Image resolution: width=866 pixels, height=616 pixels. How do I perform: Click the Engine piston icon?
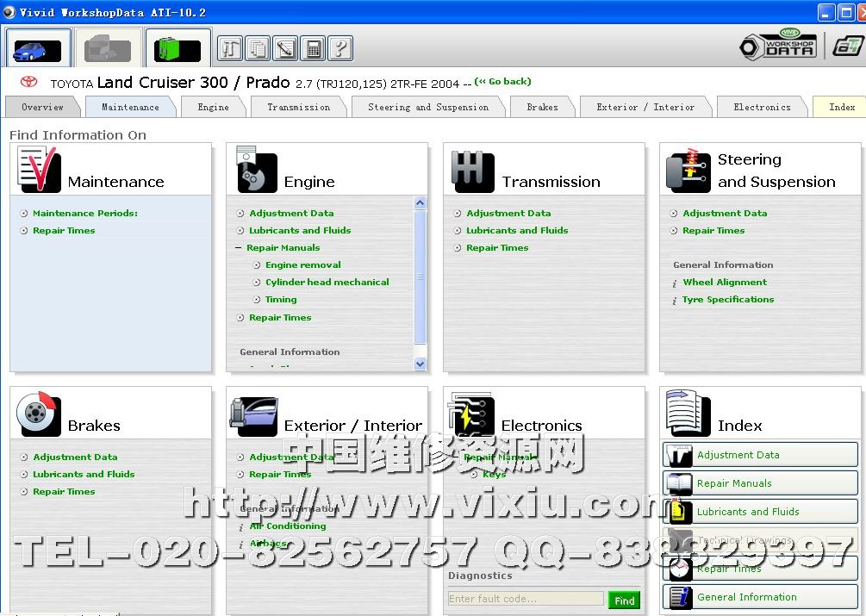coord(256,170)
